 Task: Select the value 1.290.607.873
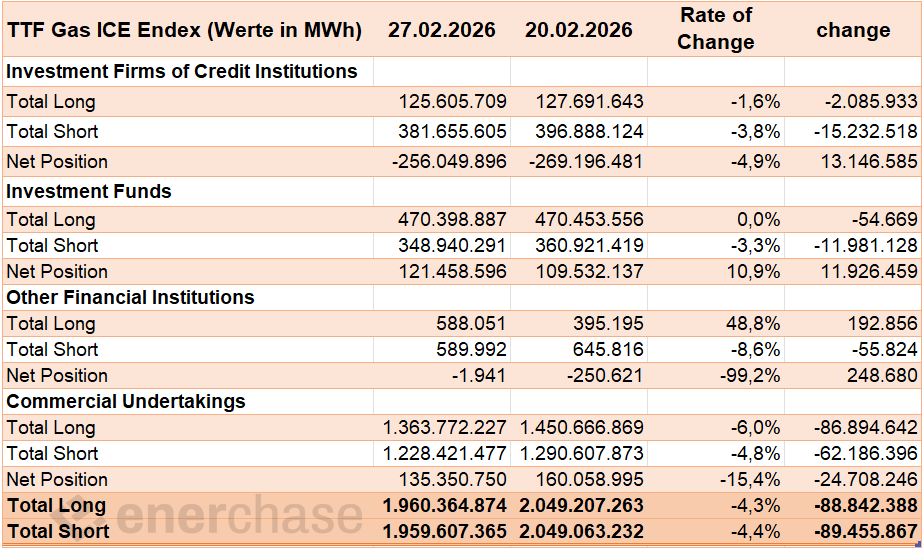(x=582, y=453)
